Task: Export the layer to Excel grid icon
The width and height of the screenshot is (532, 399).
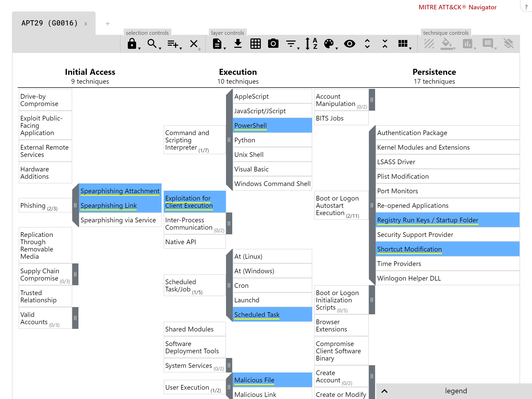Action: [256, 44]
